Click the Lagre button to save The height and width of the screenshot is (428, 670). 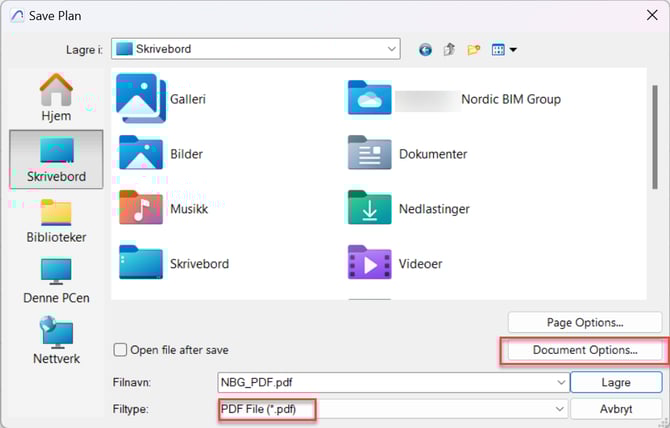[615, 382]
